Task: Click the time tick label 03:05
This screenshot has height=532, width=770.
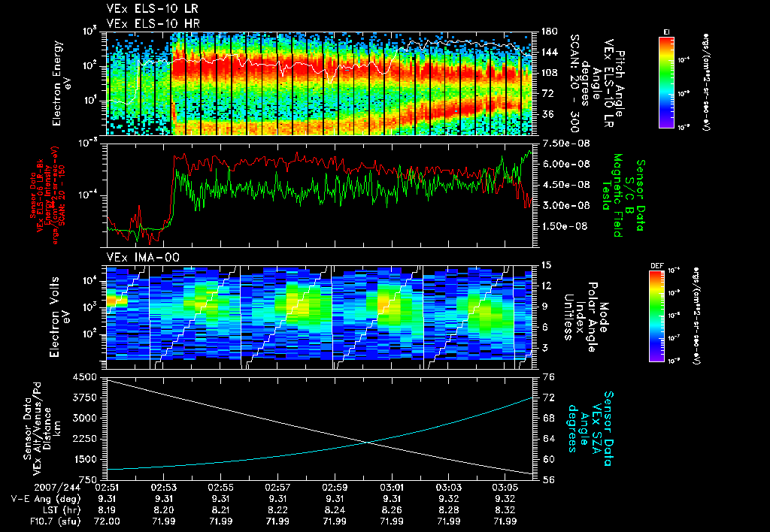Action: [505, 488]
